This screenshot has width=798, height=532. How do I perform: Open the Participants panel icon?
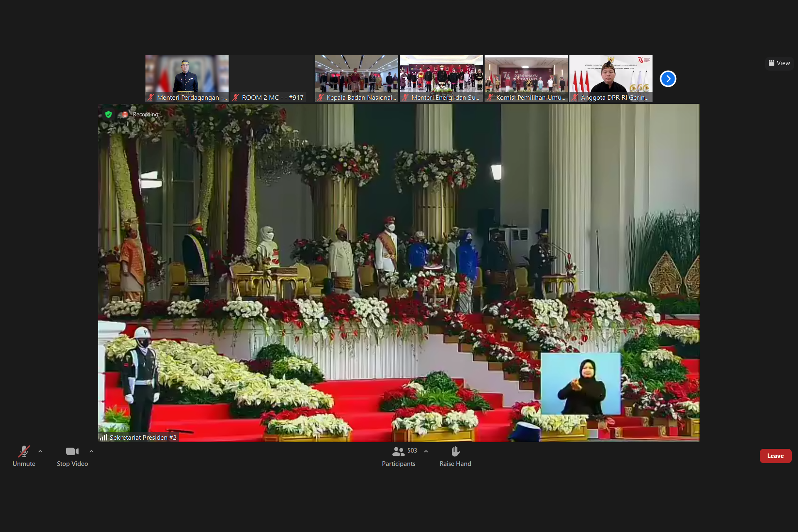(398, 452)
